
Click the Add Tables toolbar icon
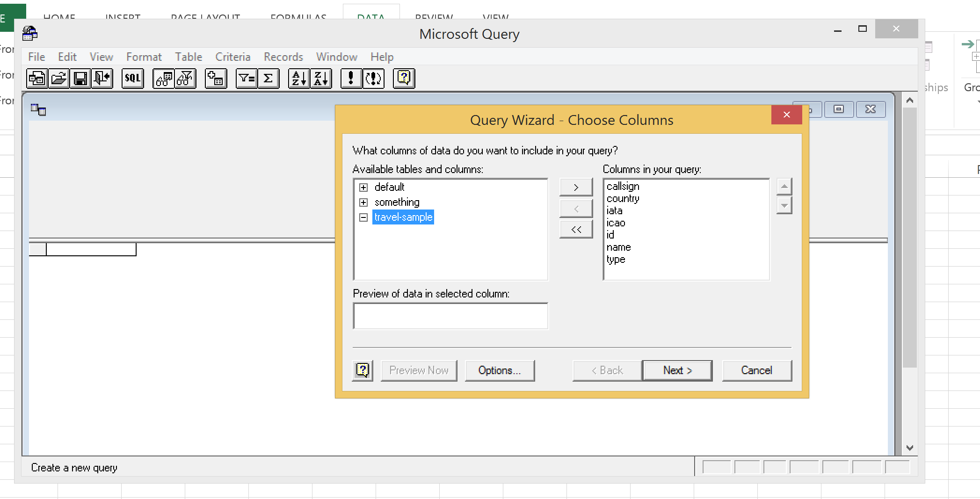[x=216, y=79]
